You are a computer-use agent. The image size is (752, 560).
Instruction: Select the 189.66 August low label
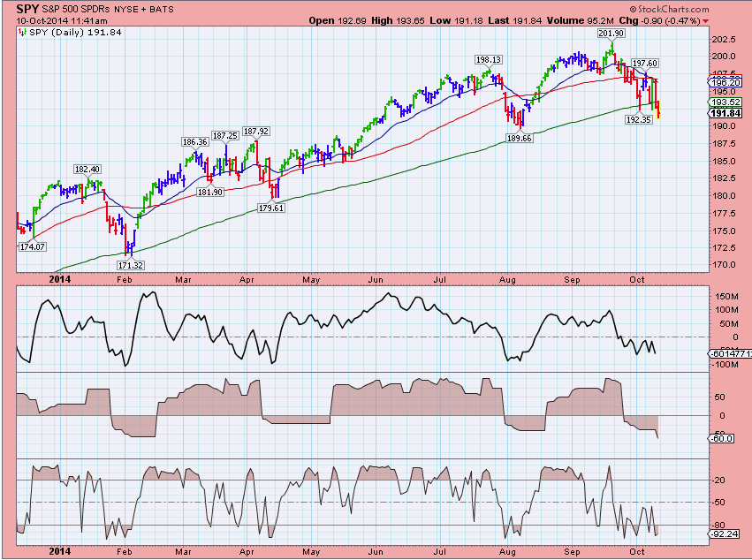(x=520, y=138)
